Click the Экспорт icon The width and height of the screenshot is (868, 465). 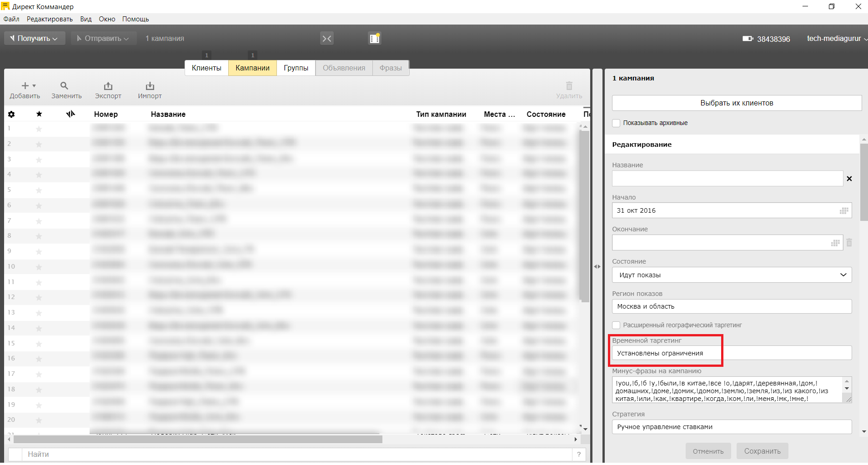pyautogui.click(x=108, y=86)
